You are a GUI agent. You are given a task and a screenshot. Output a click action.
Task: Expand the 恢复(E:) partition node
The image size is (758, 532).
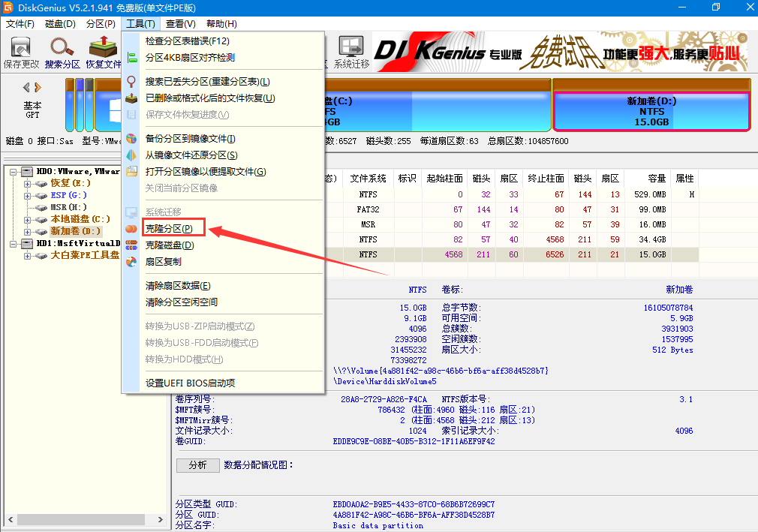28,184
